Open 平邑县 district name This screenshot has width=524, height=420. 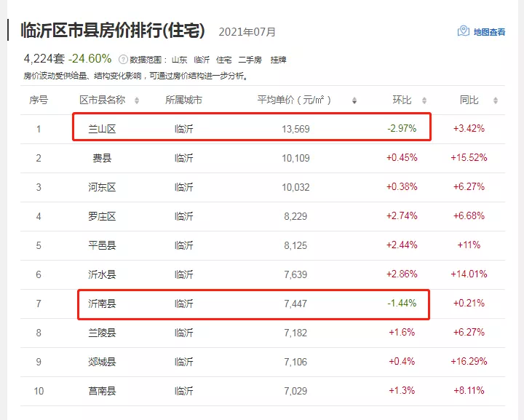click(x=102, y=245)
